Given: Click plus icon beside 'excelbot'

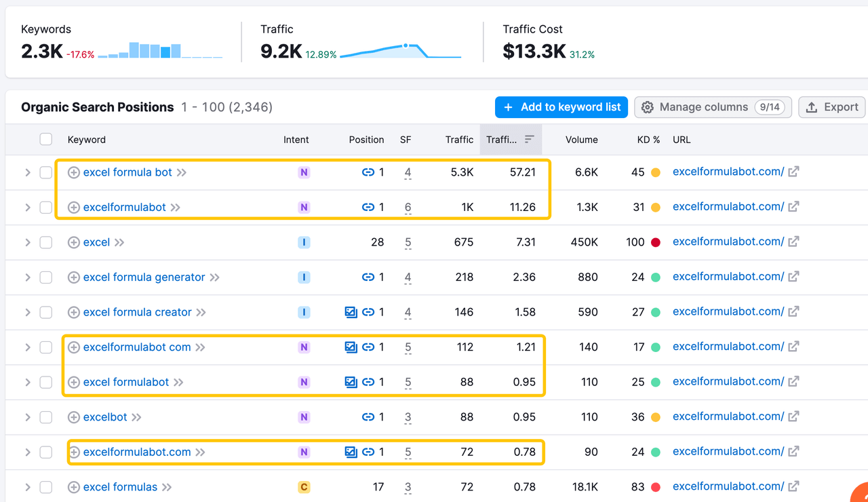Looking at the screenshot, I should [x=74, y=417].
